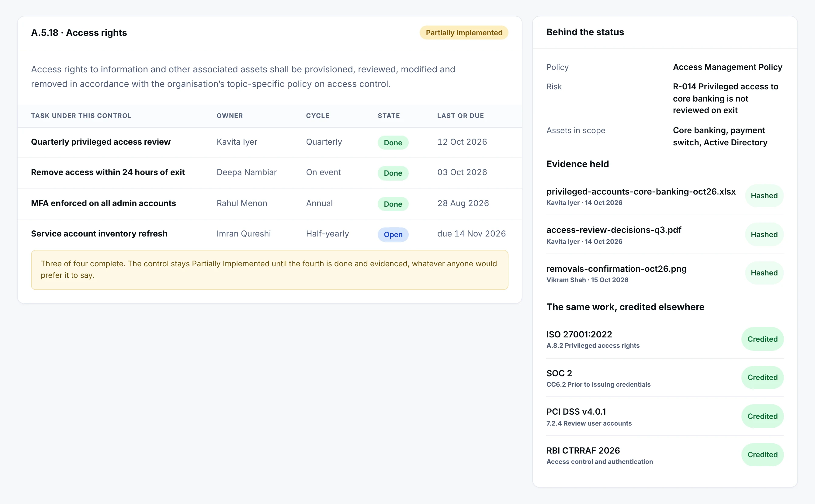This screenshot has height=504, width=815.
Task: Click Credited badge for ISO 27001:2022
Action: (762, 339)
